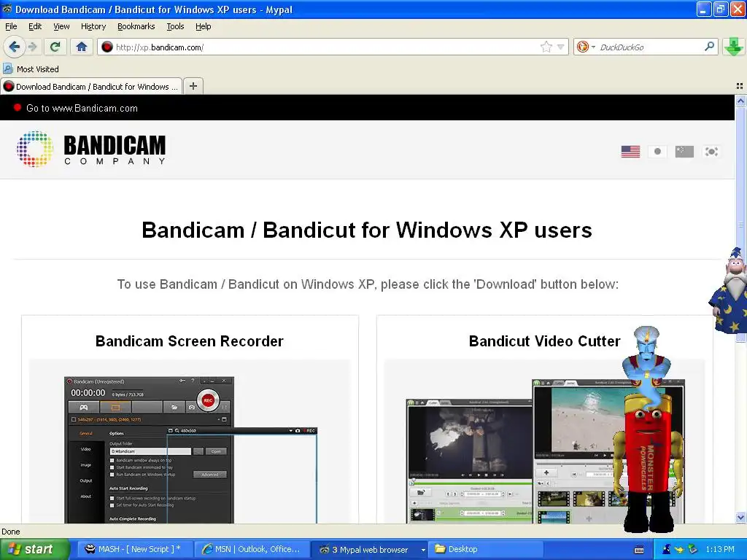Open the DuckDuckGo search engine selector

point(586,47)
